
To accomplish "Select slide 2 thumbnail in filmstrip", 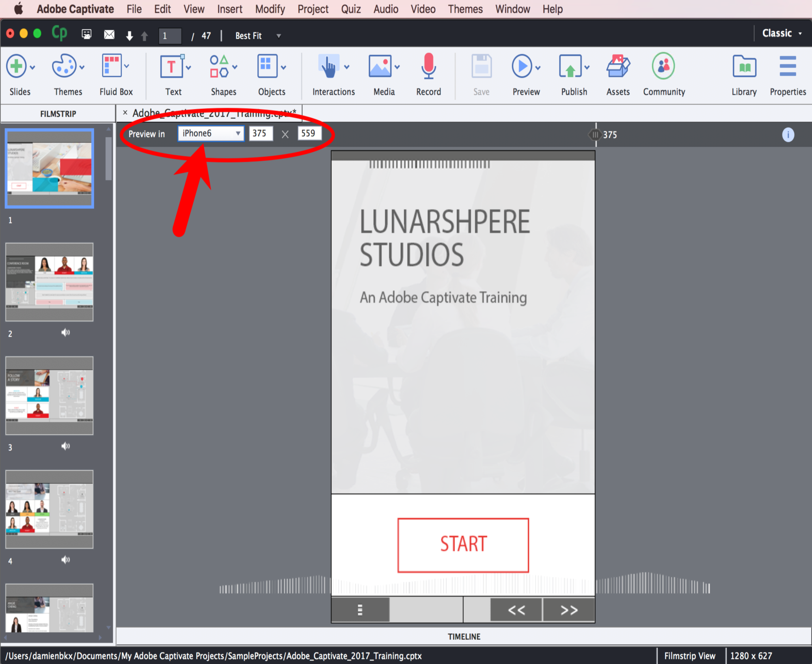I will [x=50, y=282].
